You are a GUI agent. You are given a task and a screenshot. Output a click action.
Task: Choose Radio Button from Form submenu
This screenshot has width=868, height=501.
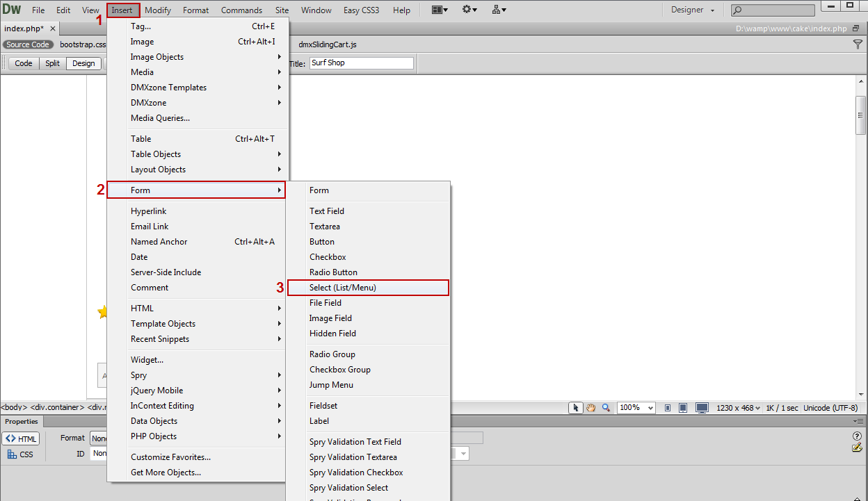pyautogui.click(x=369, y=272)
